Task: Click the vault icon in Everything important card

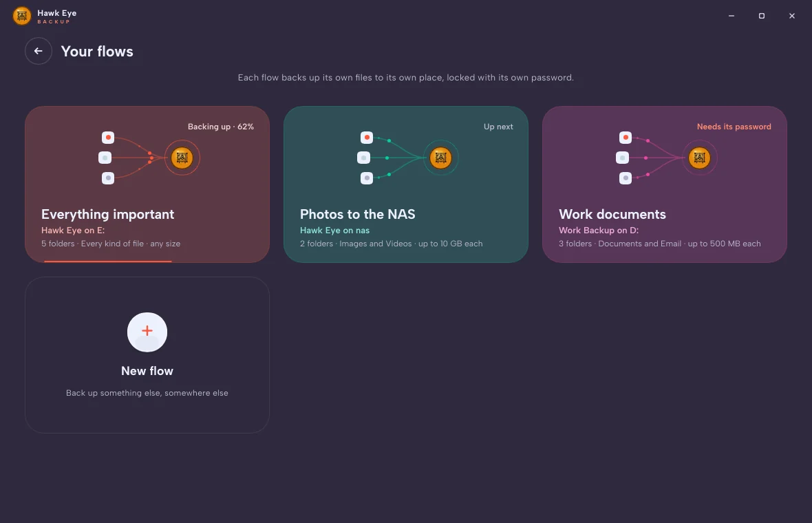Action: (x=182, y=158)
